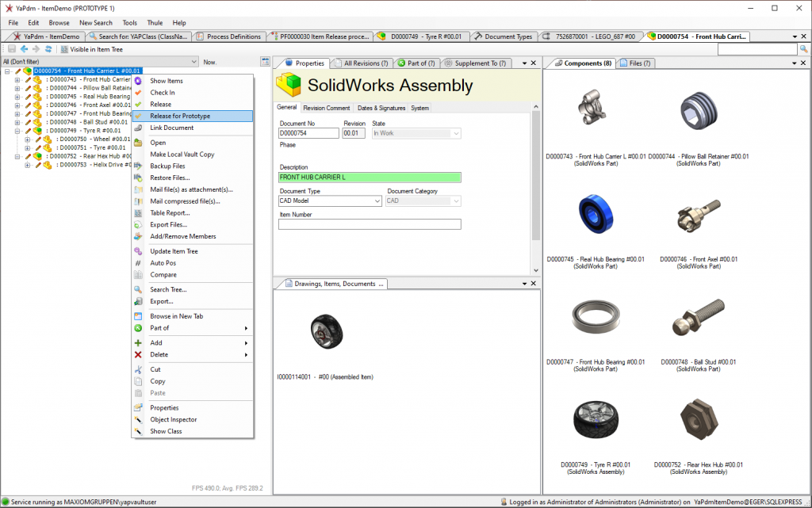Select Release for Prototype from context menu
The width and height of the screenshot is (812, 508).
[193, 116]
